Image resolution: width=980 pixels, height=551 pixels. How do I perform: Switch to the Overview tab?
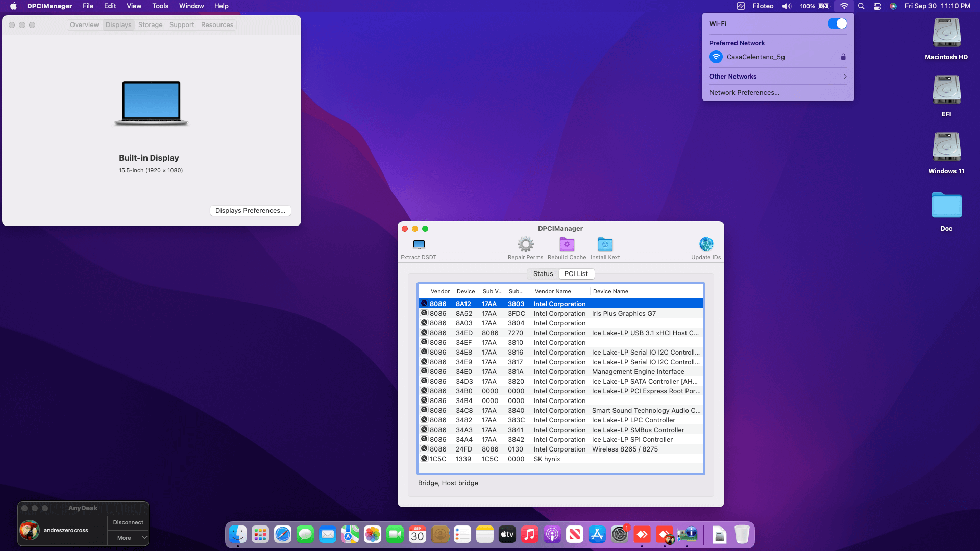tap(84, 24)
